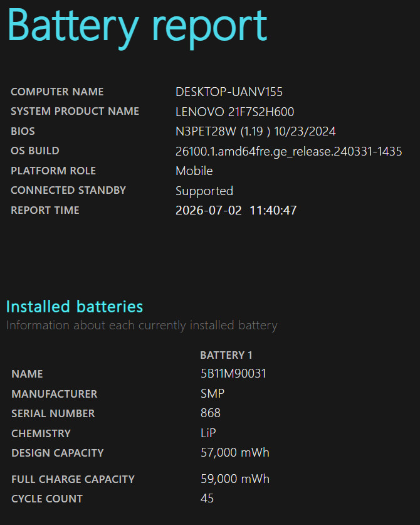Click the BATTERY 1 column header

coord(226,355)
